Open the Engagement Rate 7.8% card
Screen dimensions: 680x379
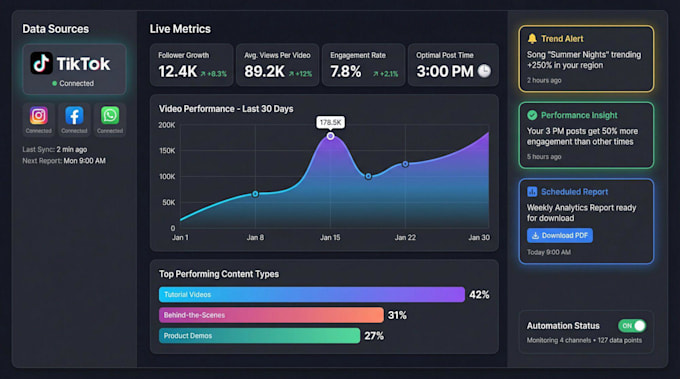(x=363, y=65)
